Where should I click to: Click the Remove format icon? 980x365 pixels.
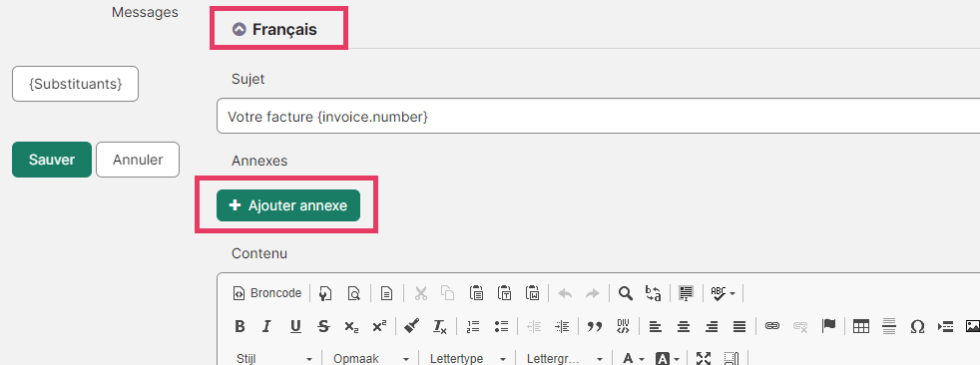440,326
